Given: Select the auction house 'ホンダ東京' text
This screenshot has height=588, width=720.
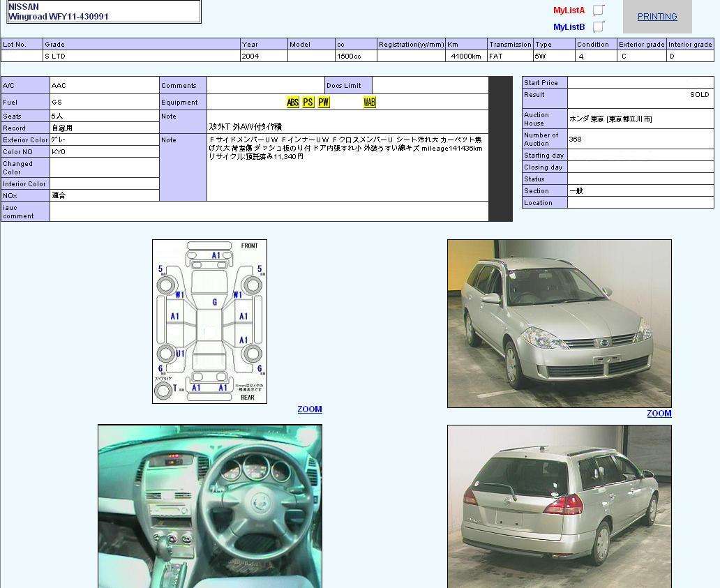Looking at the screenshot, I should (586, 119).
